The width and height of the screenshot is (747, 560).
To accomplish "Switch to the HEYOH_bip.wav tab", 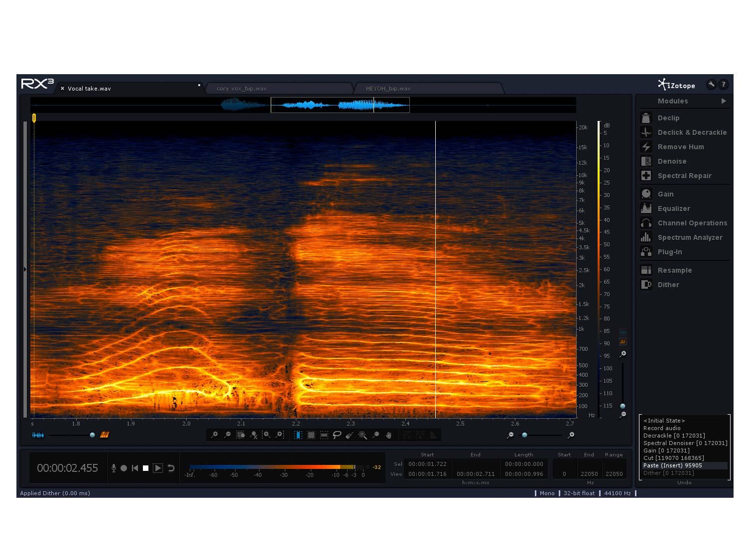I will pos(388,89).
